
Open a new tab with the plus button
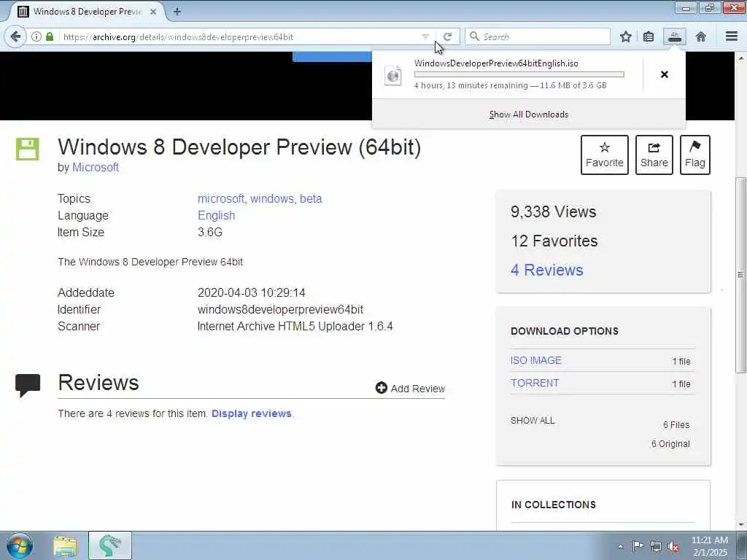[177, 12]
